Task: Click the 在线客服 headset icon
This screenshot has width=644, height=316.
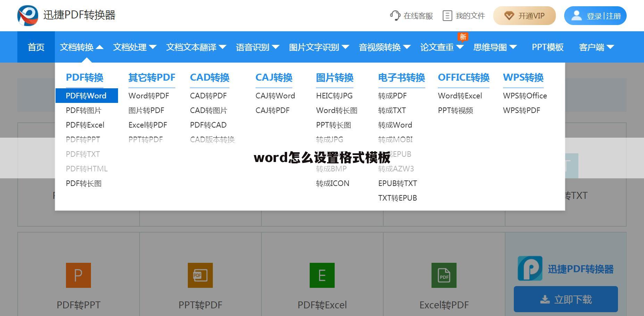Action: click(x=395, y=16)
